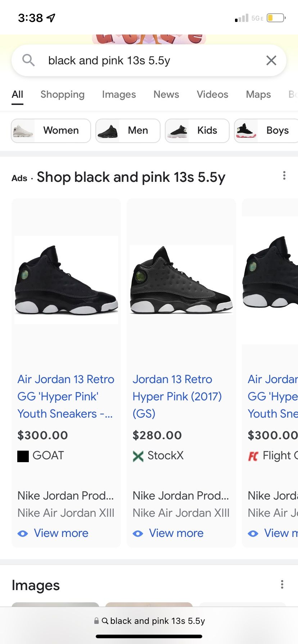
Task: Tap the GOAT Hyper Pink shoe image
Action: coord(66,280)
